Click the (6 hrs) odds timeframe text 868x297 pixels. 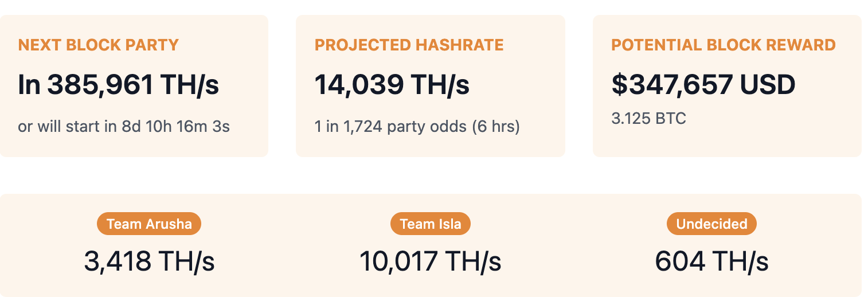pyautogui.click(x=496, y=126)
